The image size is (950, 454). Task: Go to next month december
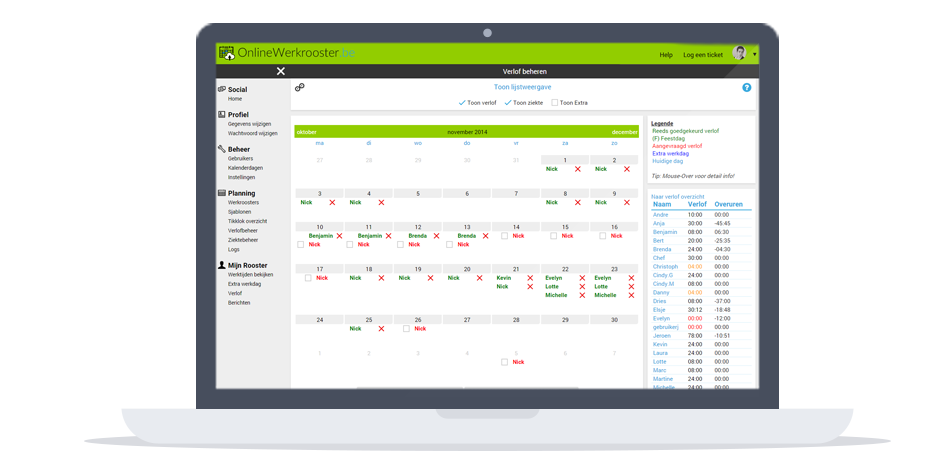[625, 131]
